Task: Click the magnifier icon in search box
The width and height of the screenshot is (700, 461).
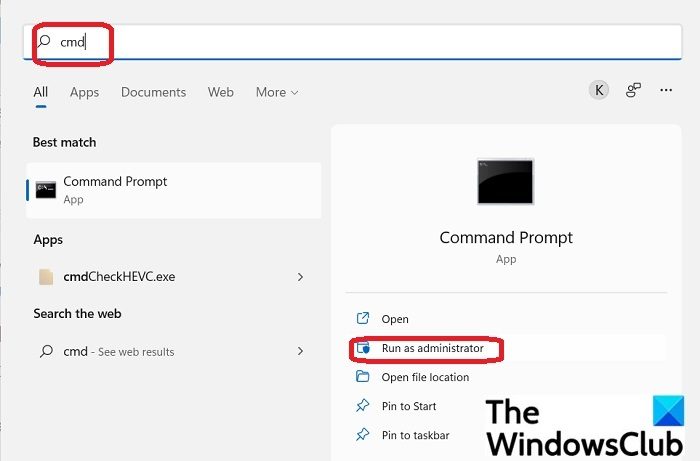Action: click(44, 41)
